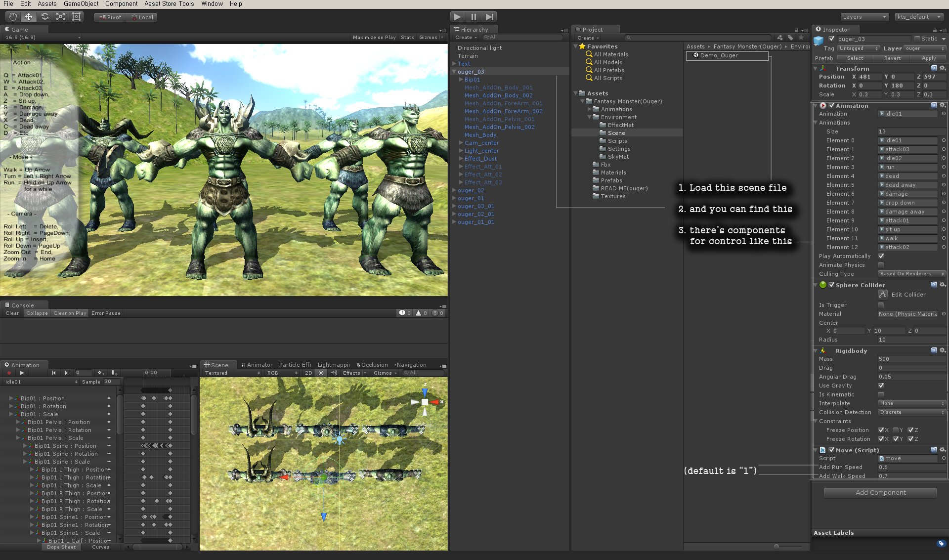Switch to the Animator tab
The height and width of the screenshot is (560, 949).
coord(257,365)
